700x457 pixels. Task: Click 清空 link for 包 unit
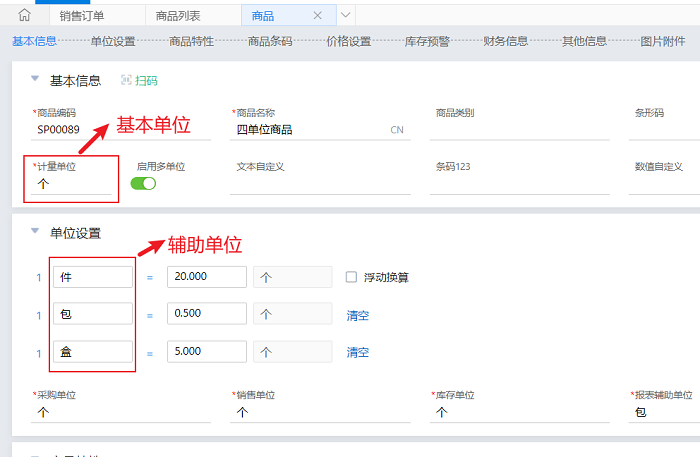pyautogui.click(x=358, y=315)
